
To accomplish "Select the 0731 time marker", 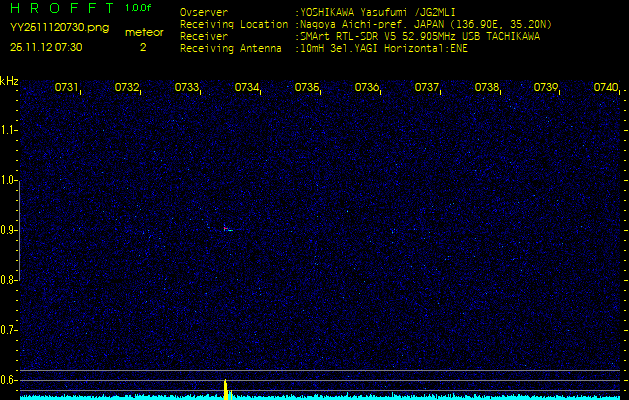I will (67, 88).
